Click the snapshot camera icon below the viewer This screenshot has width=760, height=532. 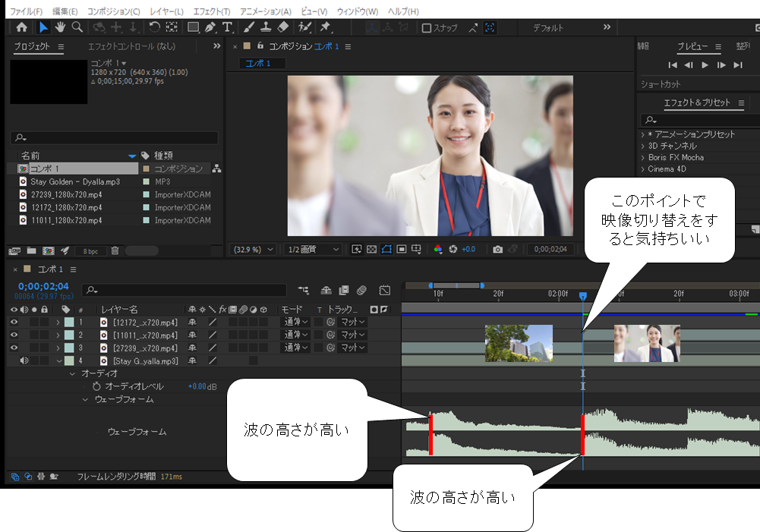click(x=497, y=249)
